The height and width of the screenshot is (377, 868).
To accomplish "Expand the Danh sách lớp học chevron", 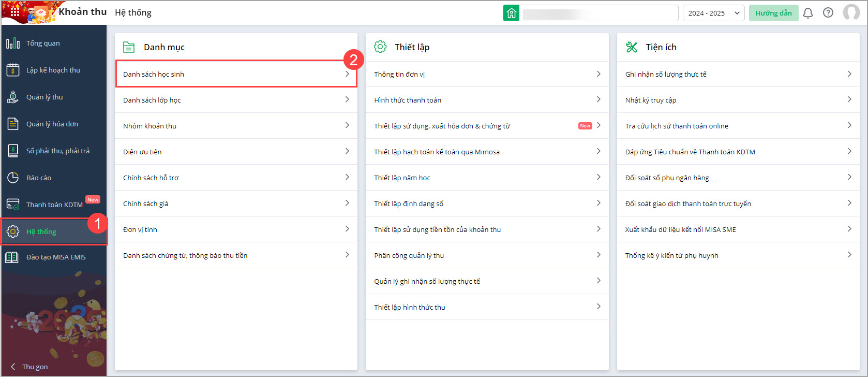I will 347,99.
